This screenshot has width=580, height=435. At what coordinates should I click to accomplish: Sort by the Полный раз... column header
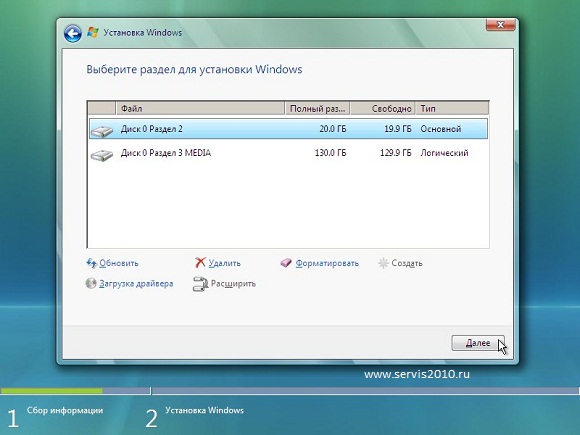[x=318, y=108]
